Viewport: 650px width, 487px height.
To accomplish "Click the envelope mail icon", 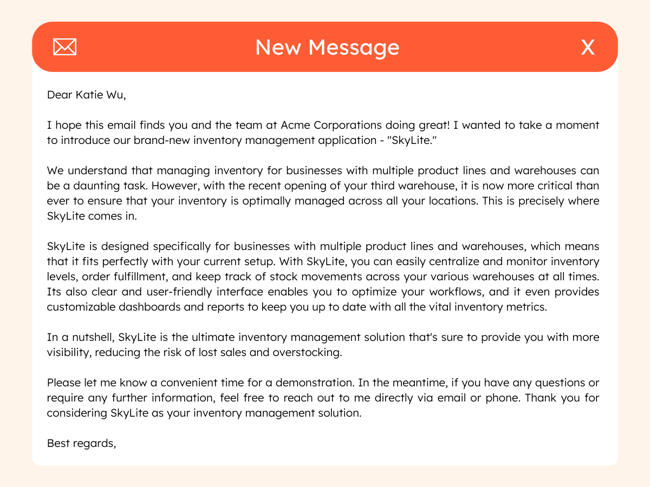I will click(x=65, y=47).
